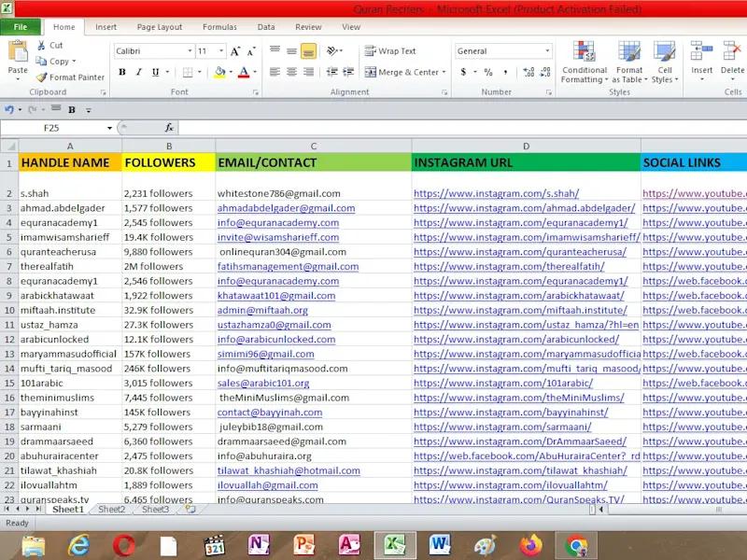
Task: Open Conditional Formatting menu
Action: 585,63
